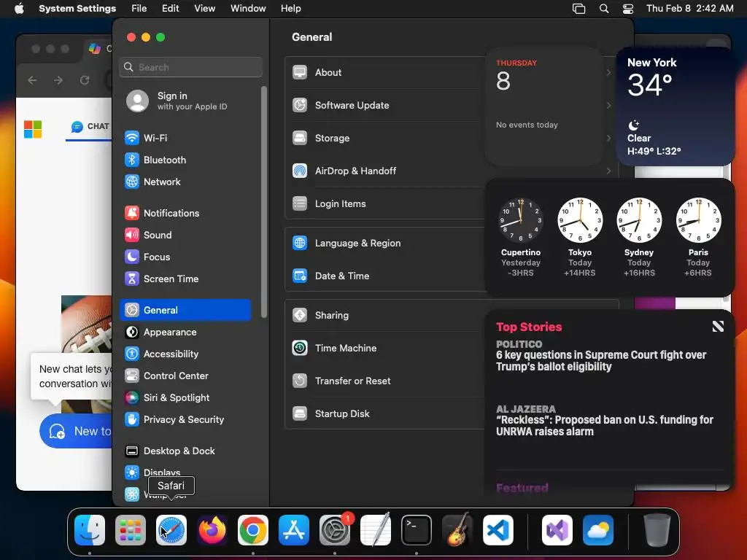The width and height of the screenshot is (747, 560).
Task: Open Transfer or Reset row
Action: pyautogui.click(x=385, y=381)
